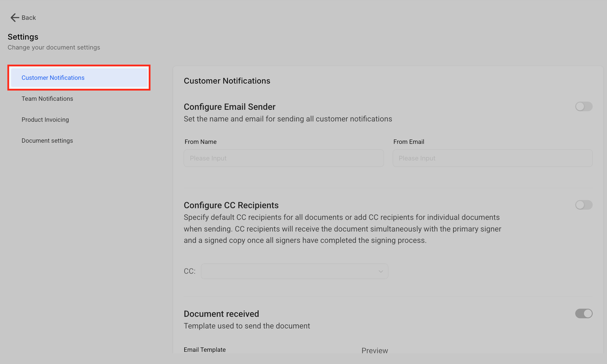Image resolution: width=607 pixels, height=364 pixels.
Task: Click the back arrow icon
Action: [x=15, y=18]
